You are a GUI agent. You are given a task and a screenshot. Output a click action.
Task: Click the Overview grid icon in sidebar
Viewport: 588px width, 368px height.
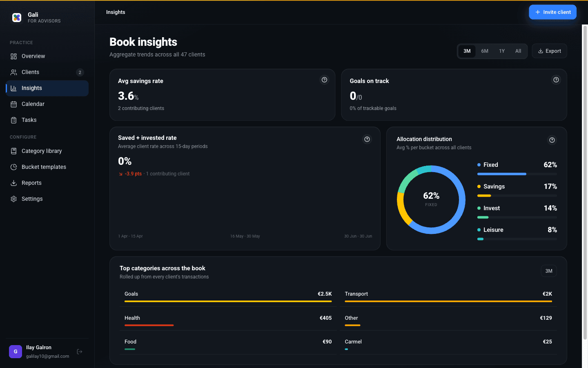click(13, 56)
